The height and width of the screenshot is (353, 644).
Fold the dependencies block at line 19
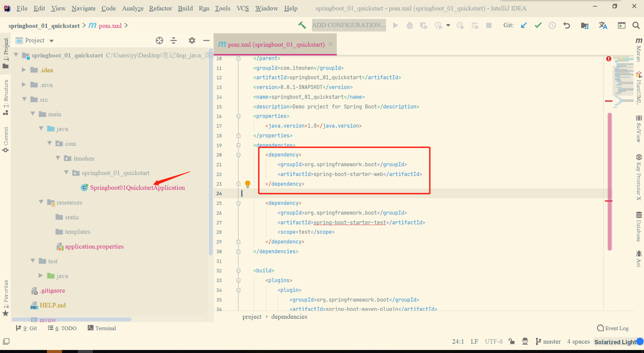(x=238, y=145)
